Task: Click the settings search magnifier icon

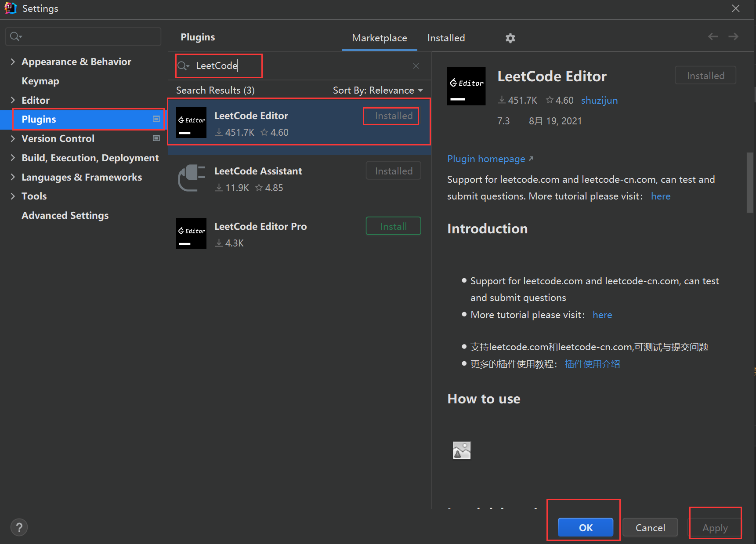Action: (x=16, y=36)
